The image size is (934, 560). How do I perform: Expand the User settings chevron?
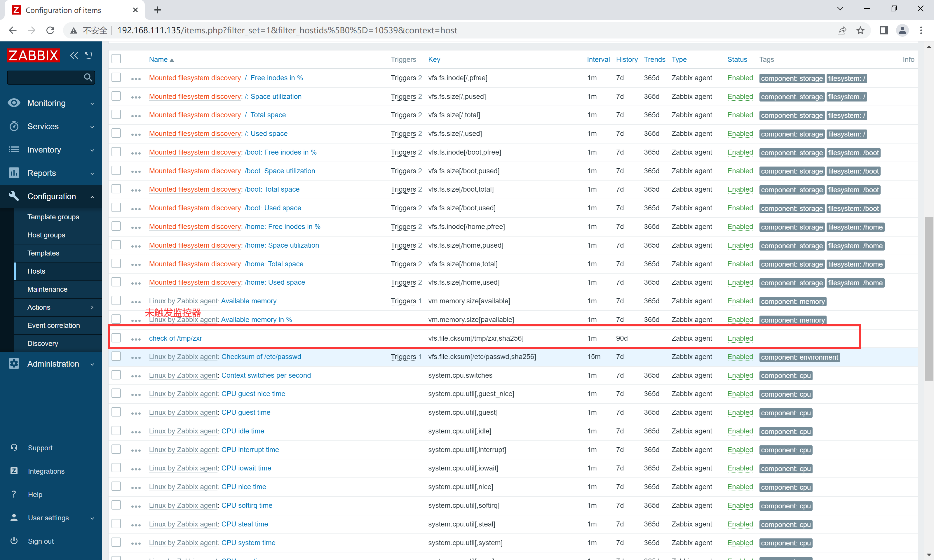(92, 518)
